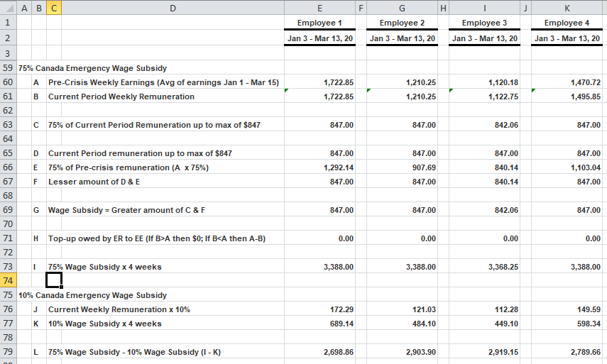607x364 pixels.
Task: Select column G header
Action: (403, 8)
